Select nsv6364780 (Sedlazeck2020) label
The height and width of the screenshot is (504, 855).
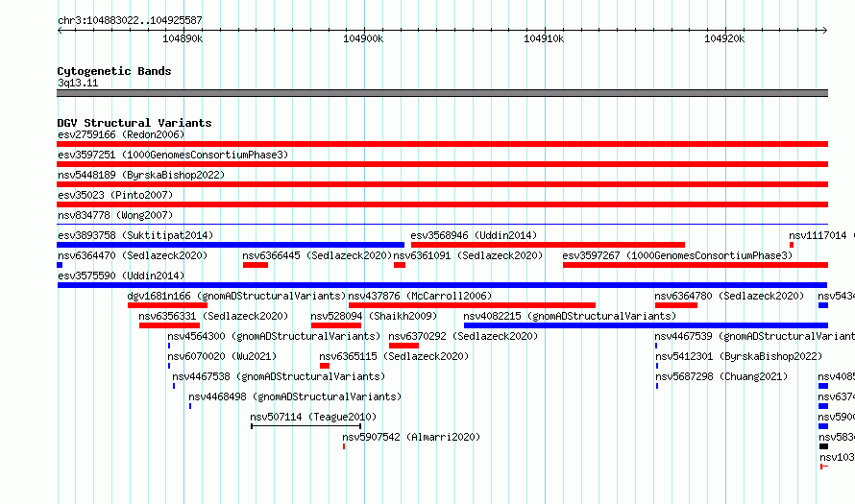point(729,296)
